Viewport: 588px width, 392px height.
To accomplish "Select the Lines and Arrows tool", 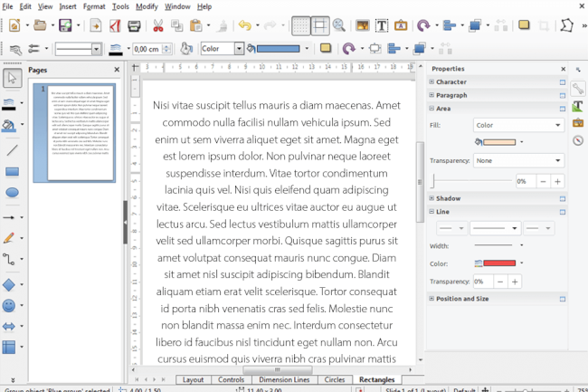I will coord(9,217).
